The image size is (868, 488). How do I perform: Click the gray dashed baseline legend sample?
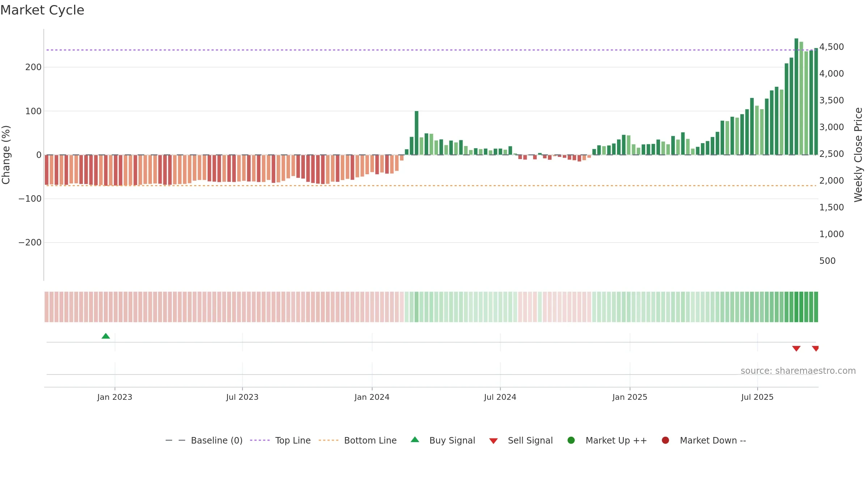click(175, 440)
